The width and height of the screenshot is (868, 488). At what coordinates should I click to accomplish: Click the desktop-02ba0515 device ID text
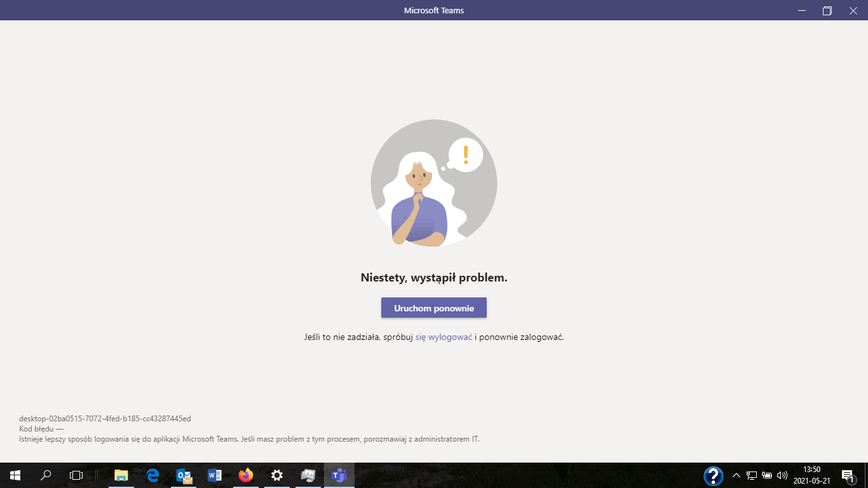[x=105, y=419]
